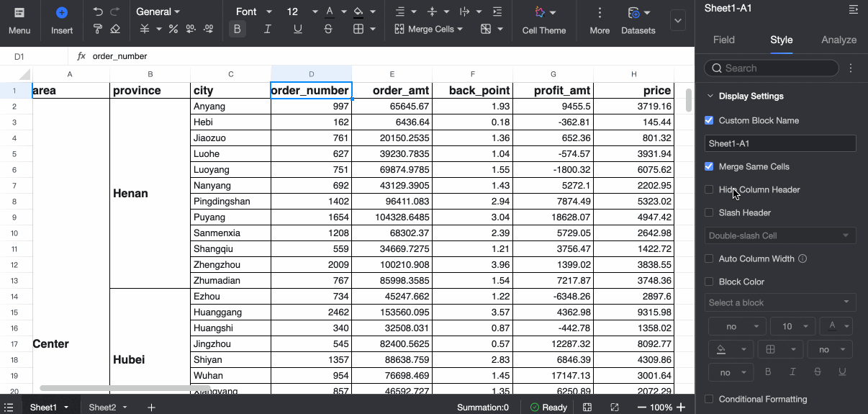Click the fullscreen expand icon in status bar
Viewport: 868px width, 414px height.
[x=615, y=408]
